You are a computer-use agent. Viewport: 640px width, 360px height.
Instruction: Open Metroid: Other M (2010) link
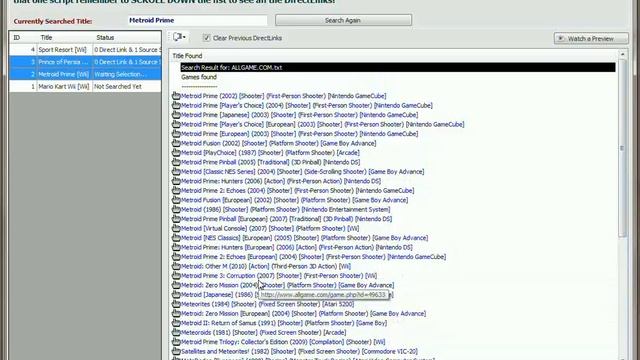[266, 266]
